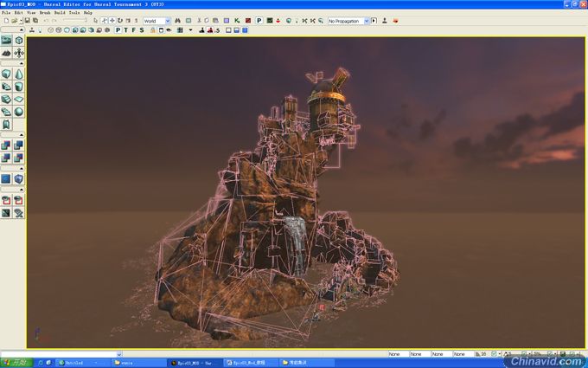The image size is (588, 368).
Task: Click the CSG Intersect icon
Action: click(x=6, y=158)
